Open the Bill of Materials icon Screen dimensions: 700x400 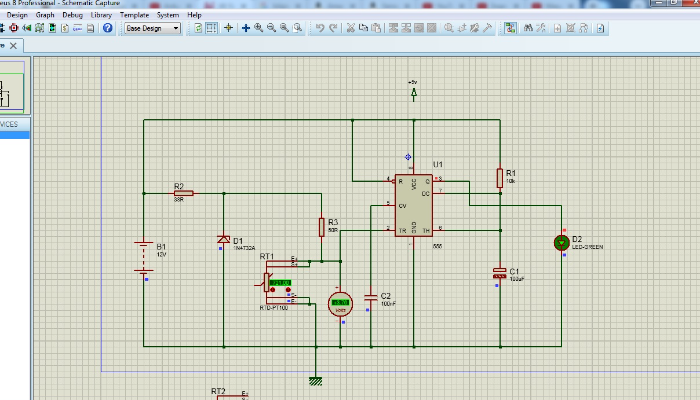(x=65, y=28)
